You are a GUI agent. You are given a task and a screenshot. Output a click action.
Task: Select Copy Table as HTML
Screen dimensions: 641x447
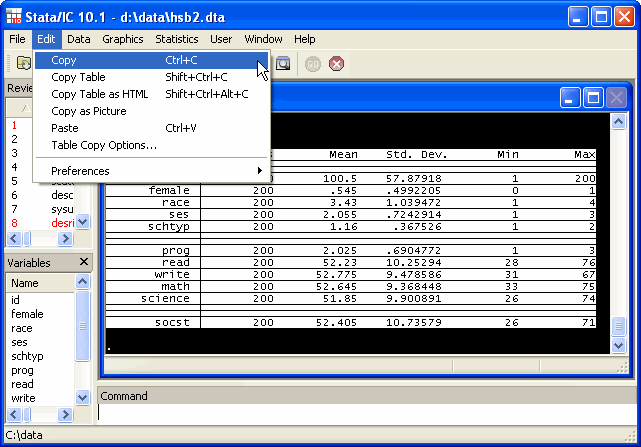click(x=152, y=94)
